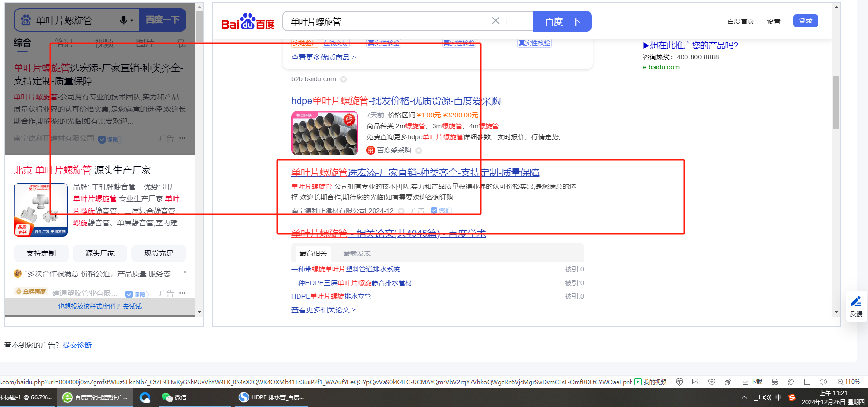This screenshot has height=407, width=868.
Task: Expand the circle dropdown beside b2b.baidu.com
Action: 343,79
